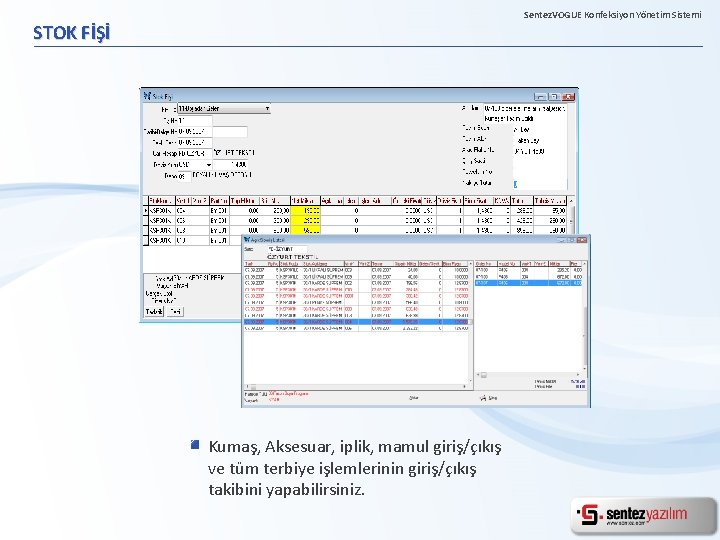This screenshot has width=720, height=540.
Task: Click the empty field beside the Sevk/İrsaliye date
Action: [230, 132]
